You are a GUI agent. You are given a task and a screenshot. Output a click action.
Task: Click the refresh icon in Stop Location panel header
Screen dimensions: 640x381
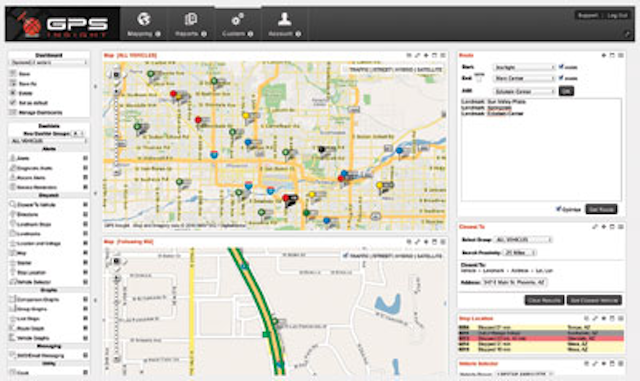(586, 318)
